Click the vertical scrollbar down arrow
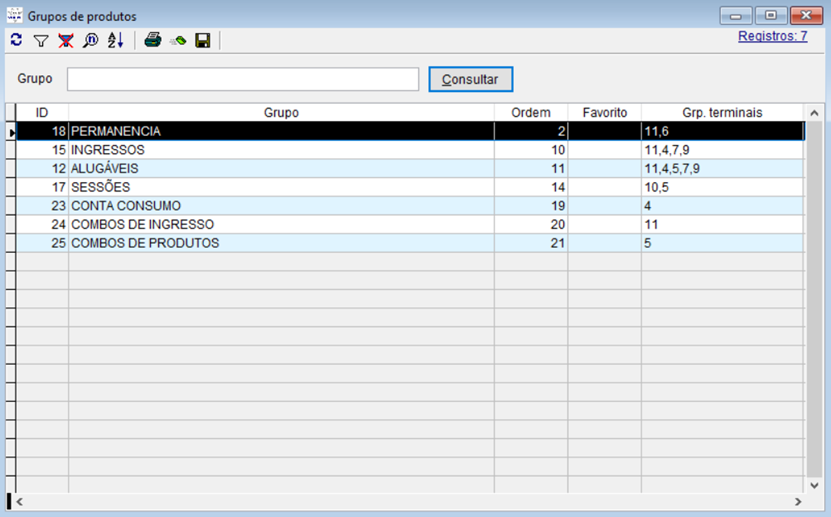Viewport: 831px width, 517px height. click(814, 484)
